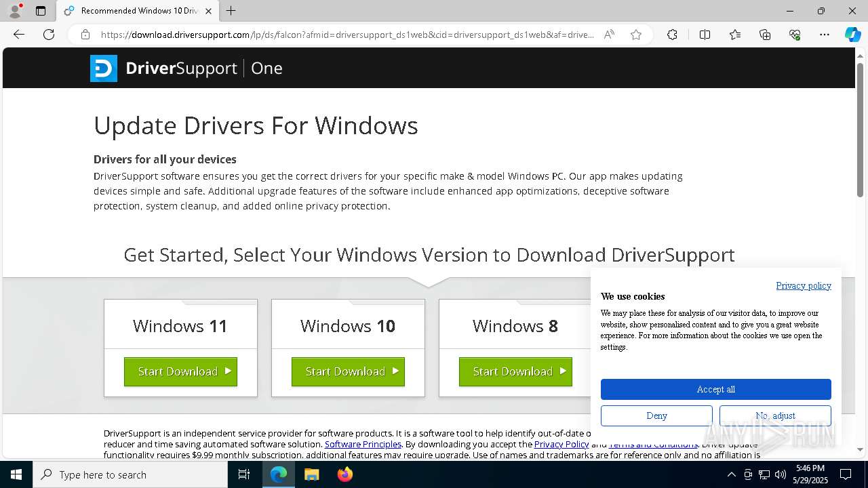Toggle the split screen icon
This screenshot has height=488, width=868.
click(x=705, y=35)
